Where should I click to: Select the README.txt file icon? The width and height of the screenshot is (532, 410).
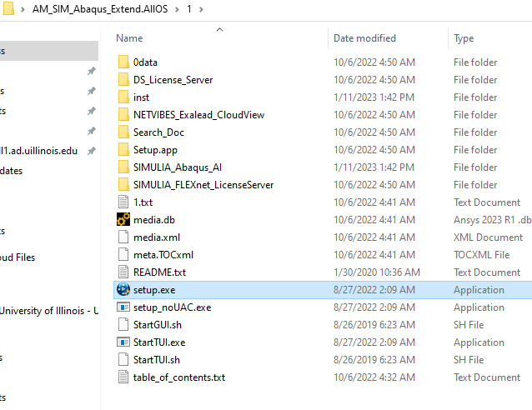(123, 272)
